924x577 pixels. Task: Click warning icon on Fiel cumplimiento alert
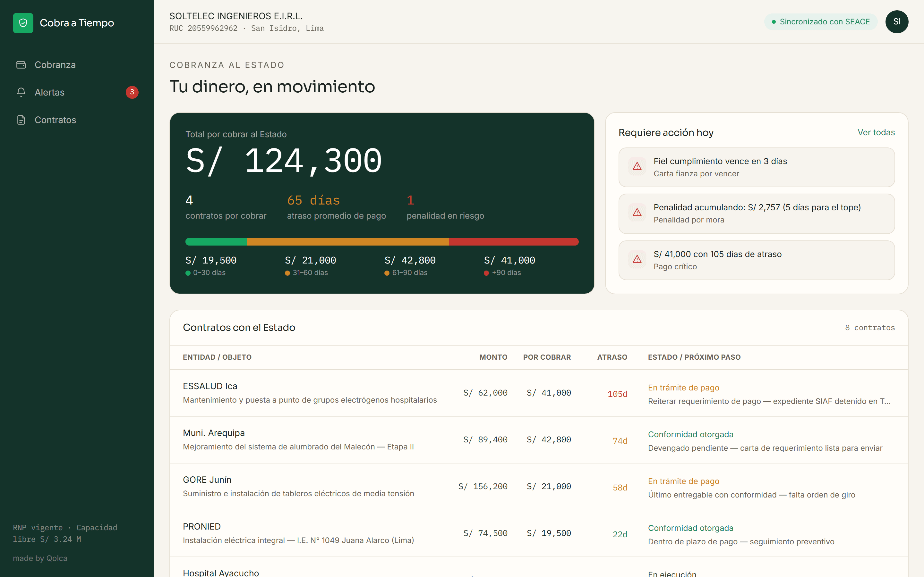tap(637, 166)
